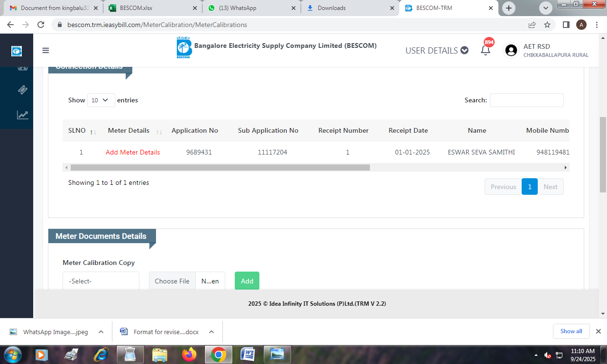Go back to the previous page
607x364 pixels.
pyautogui.click(x=10, y=25)
